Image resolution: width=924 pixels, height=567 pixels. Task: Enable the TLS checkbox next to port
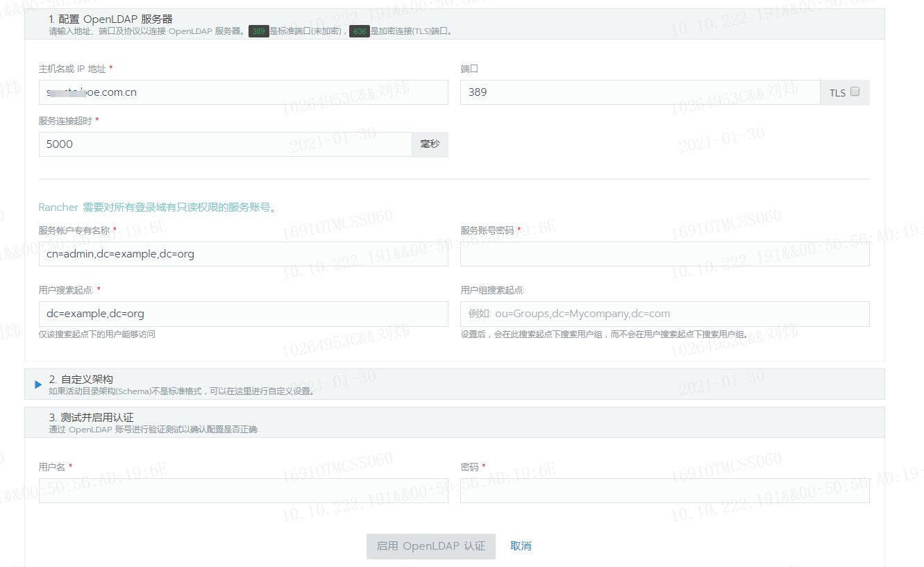coord(855,92)
